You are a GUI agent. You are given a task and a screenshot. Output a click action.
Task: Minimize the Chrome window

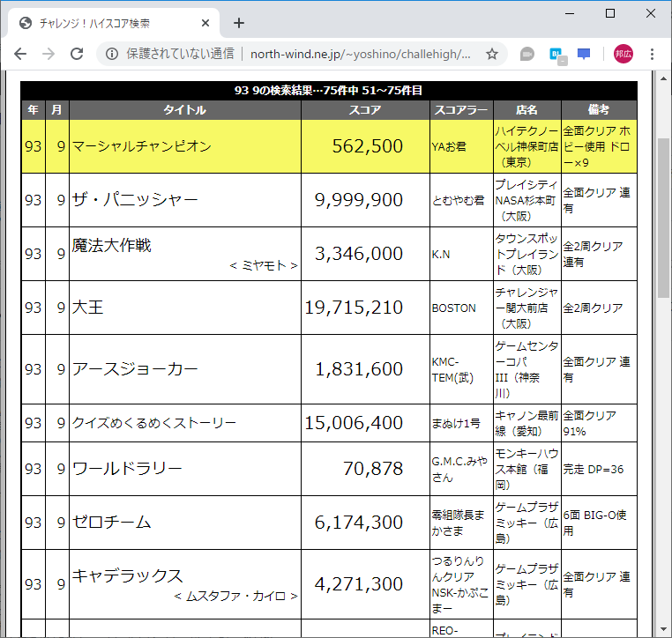click(x=570, y=14)
